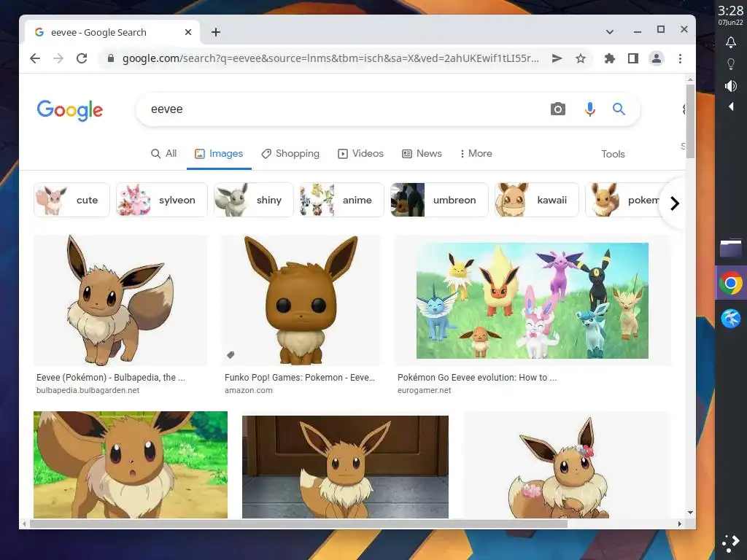The height and width of the screenshot is (560, 747).
Task: Show more filter chips with the right chevron
Action: 674,203
